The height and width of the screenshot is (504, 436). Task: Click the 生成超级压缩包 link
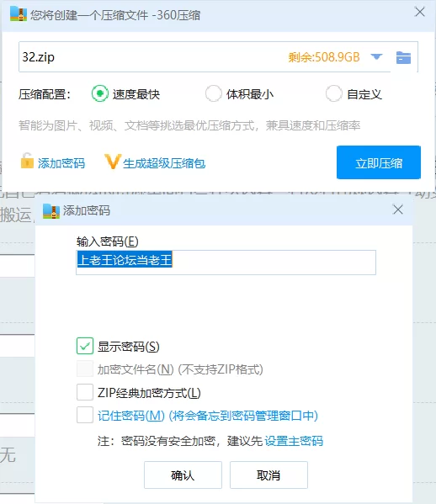[x=164, y=163]
